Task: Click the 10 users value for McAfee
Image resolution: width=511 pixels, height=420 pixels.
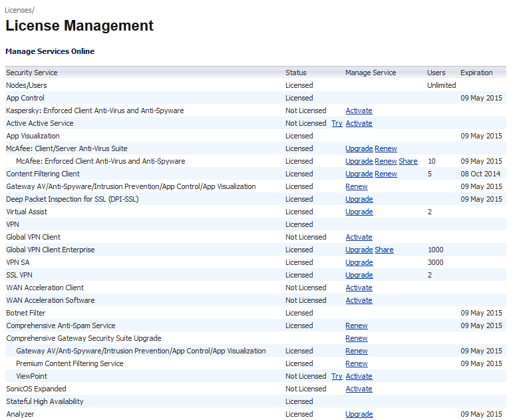Action: (x=431, y=161)
